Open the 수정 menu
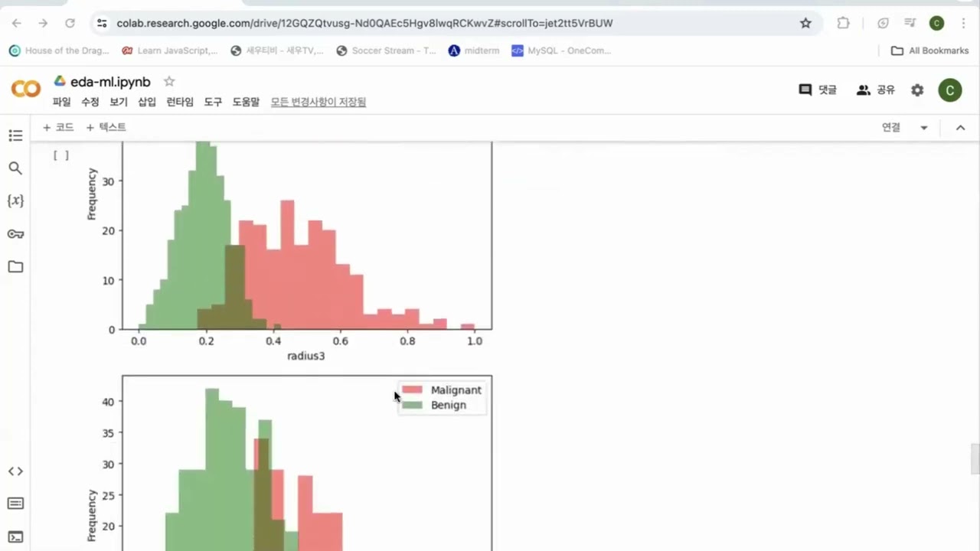The image size is (980, 551). tap(90, 102)
